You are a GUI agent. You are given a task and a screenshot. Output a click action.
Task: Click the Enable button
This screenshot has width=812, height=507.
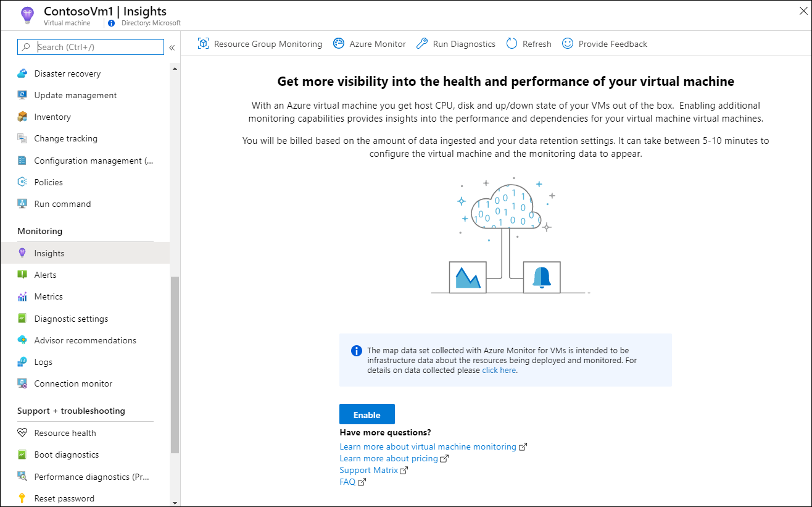pyautogui.click(x=367, y=414)
